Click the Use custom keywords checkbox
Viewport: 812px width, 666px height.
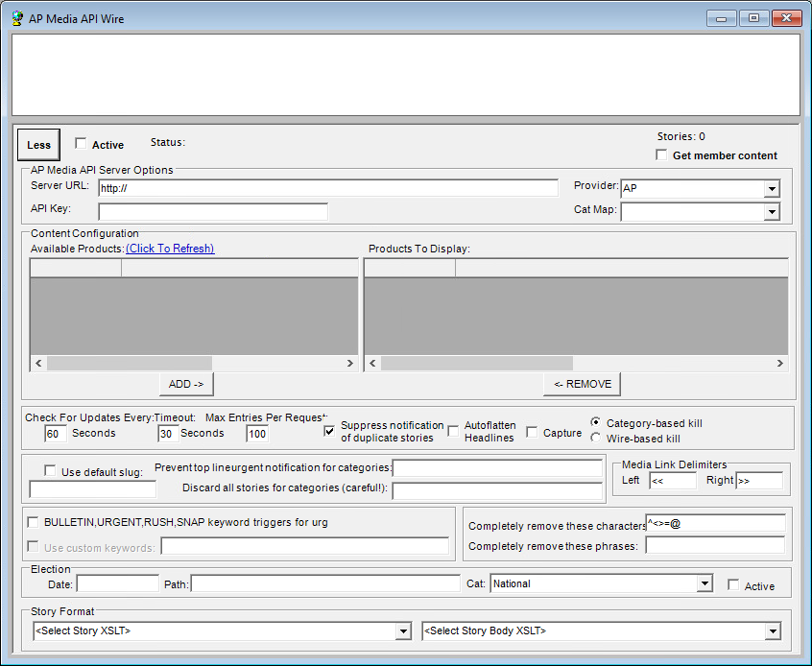click(34, 546)
